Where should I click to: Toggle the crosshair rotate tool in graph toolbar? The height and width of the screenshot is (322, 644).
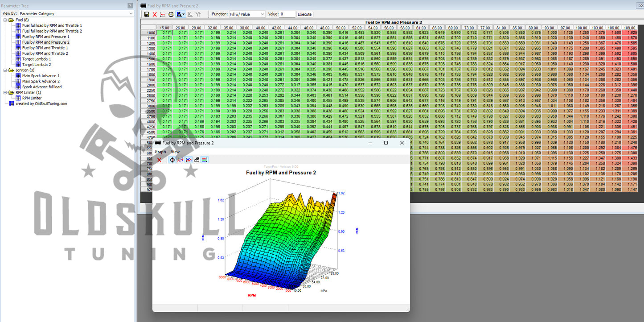tap(172, 160)
